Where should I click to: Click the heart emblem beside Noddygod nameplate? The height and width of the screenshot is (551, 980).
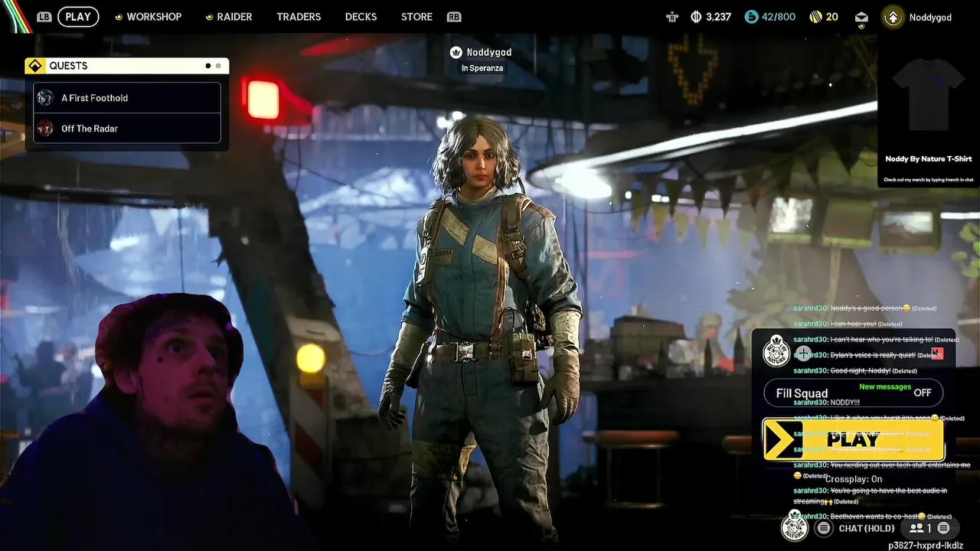coord(456,52)
